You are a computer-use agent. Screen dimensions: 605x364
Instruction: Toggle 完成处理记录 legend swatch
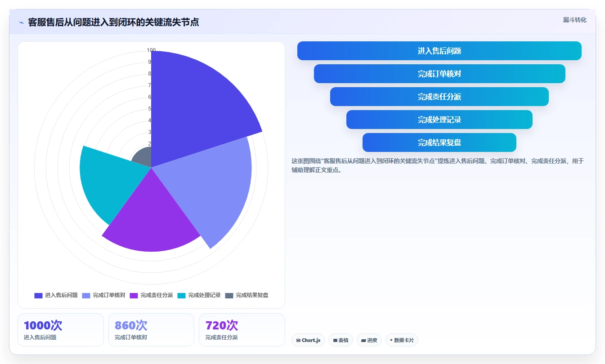pos(182,295)
